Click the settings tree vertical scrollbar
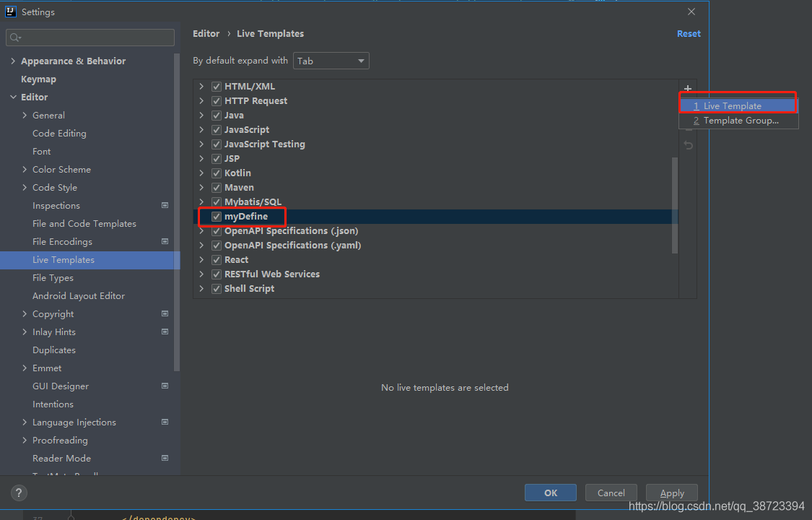Image resolution: width=812 pixels, height=520 pixels. 177,212
